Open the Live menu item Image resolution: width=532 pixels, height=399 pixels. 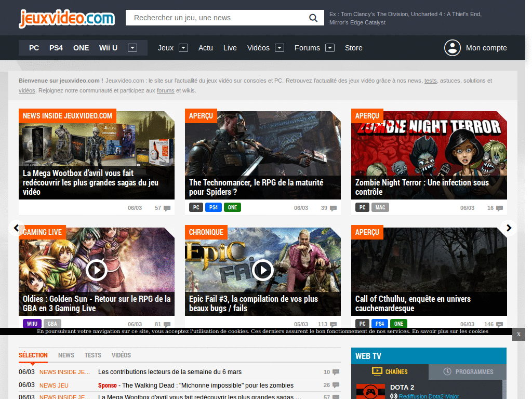230,48
